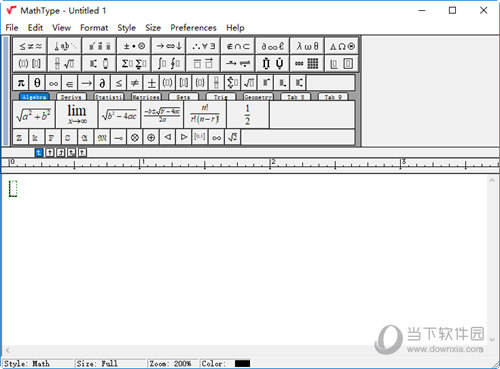Insert the right arrow symbol from small bar
Viewport: 500px width, 369px height.
(86, 83)
